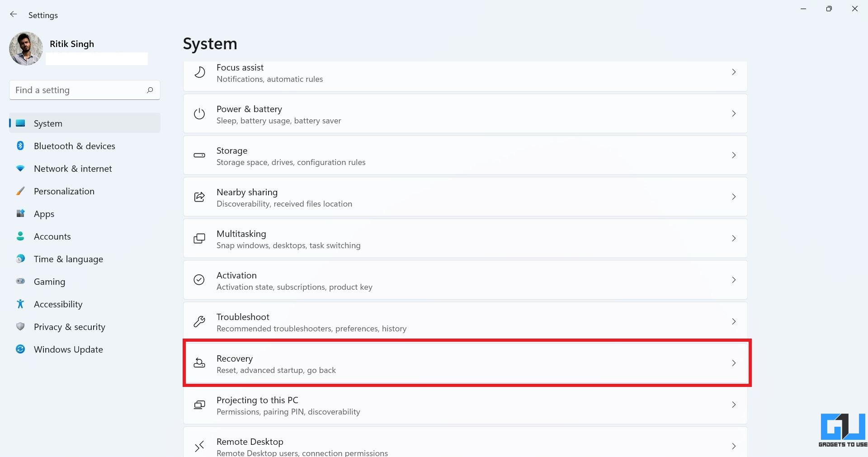This screenshot has width=868, height=457.
Task: Click the Storage drive icon
Action: (x=199, y=155)
